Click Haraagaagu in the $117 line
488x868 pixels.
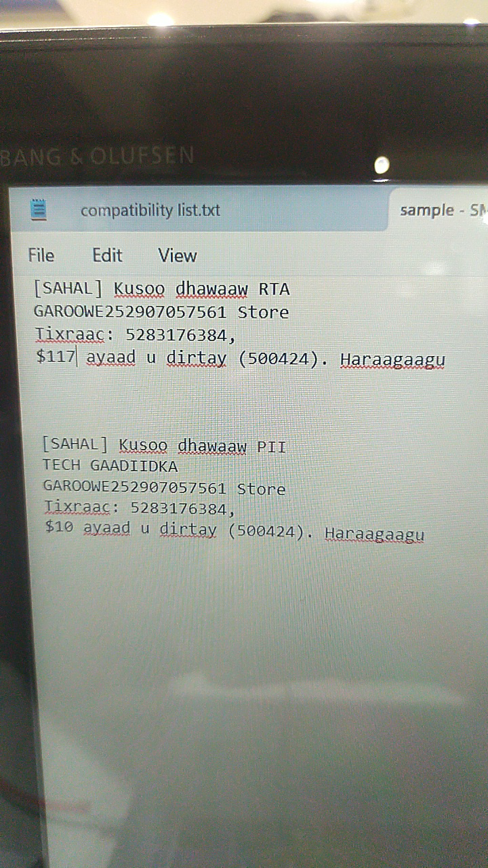[392, 359]
